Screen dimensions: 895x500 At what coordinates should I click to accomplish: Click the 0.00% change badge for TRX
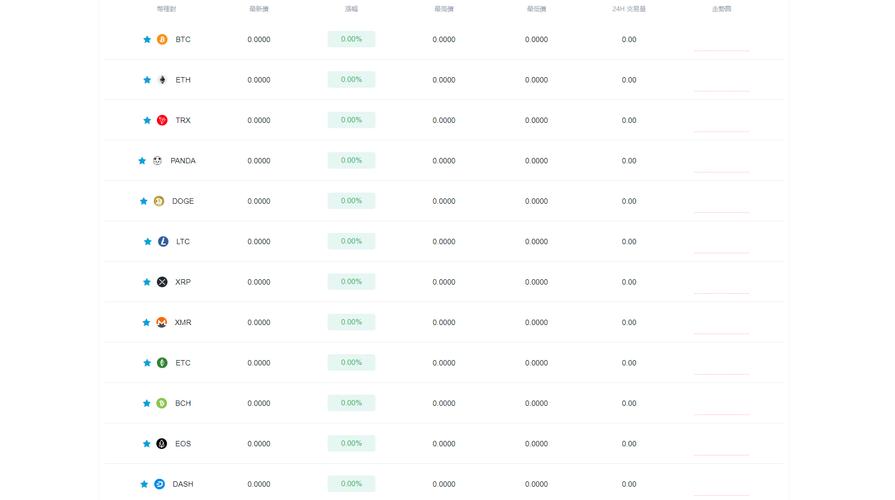click(x=351, y=120)
